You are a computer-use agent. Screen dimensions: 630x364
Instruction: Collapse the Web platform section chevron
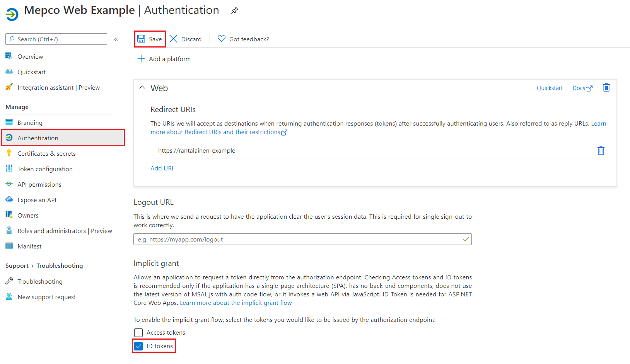click(142, 88)
